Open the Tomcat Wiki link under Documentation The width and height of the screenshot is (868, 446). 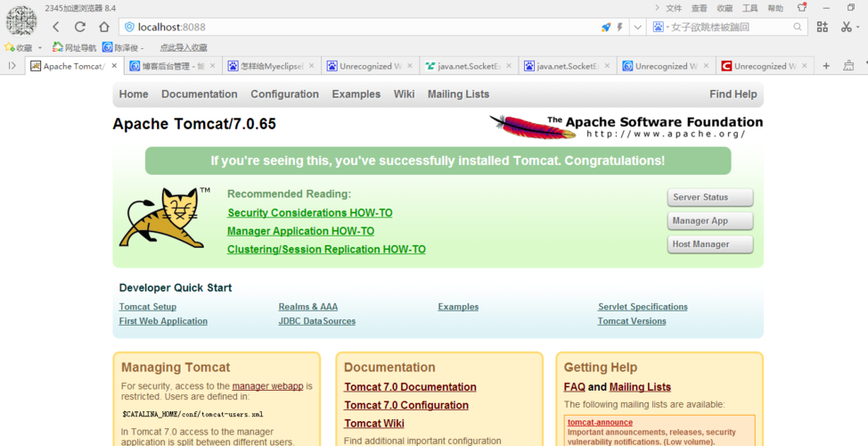(x=374, y=424)
